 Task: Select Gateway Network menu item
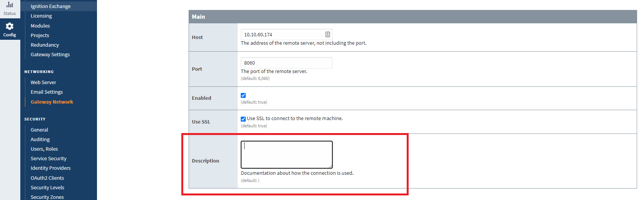click(52, 102)
